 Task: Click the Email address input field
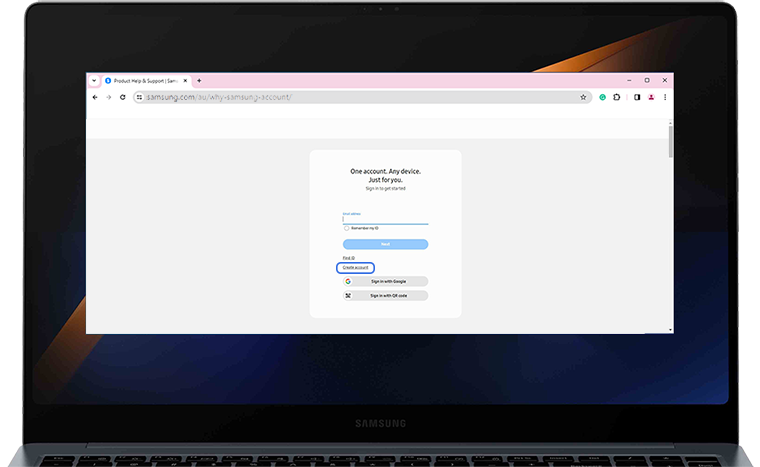[385, 219]
